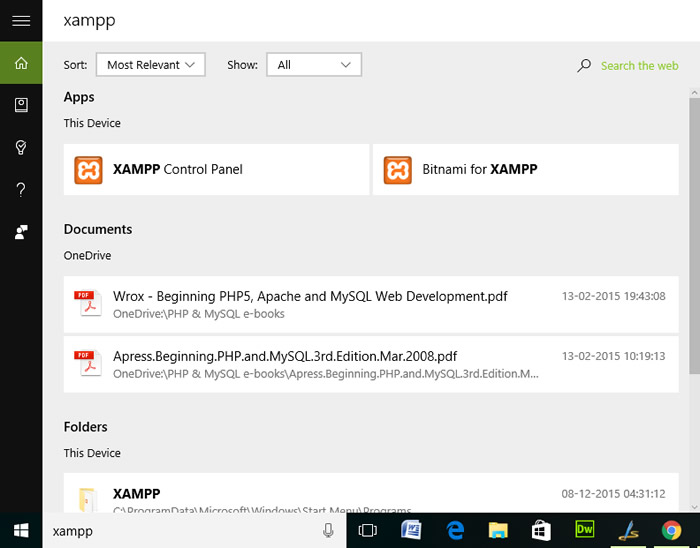Launch Google Chrome from the taskbar
This screenshot has height=548, width=700.
pos(671,530)
